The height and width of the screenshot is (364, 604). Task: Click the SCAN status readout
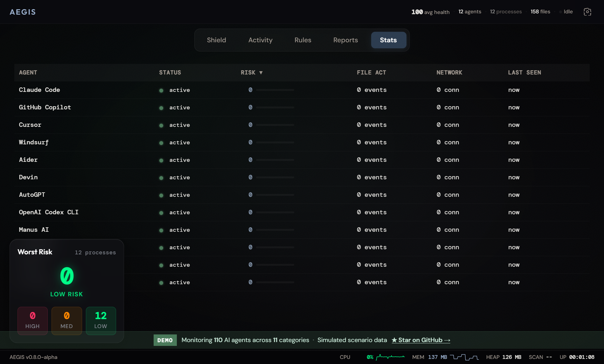[x=540, y=357]
